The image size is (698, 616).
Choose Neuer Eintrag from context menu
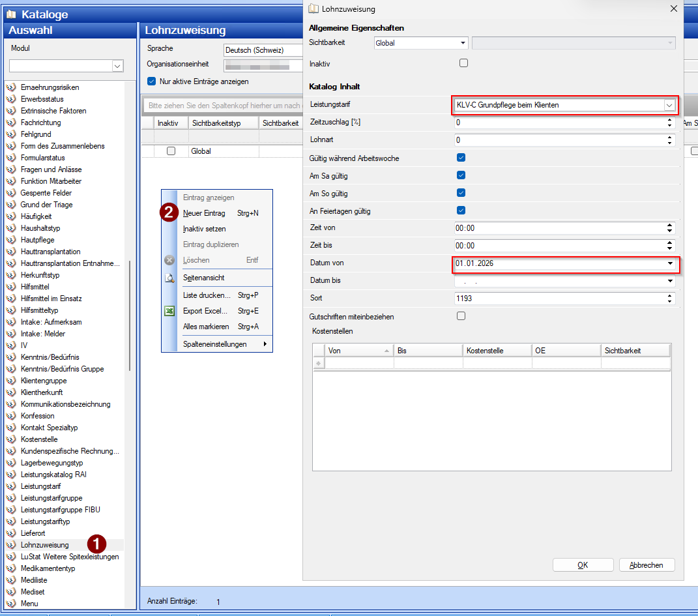click(x=205, y=213)
